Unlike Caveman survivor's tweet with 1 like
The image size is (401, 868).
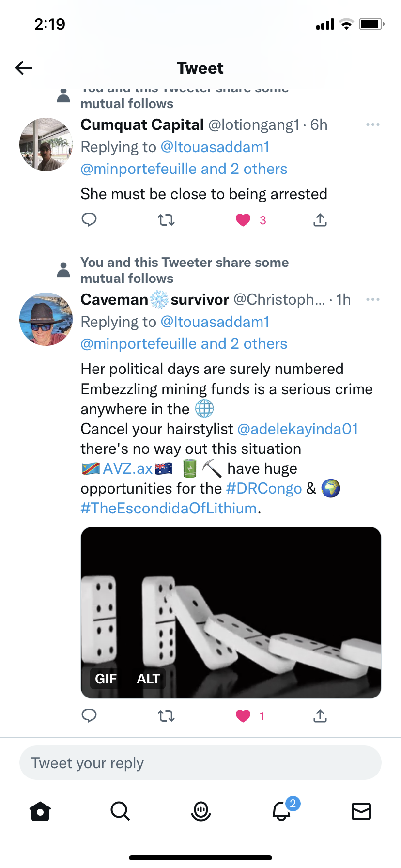(243, 716)
